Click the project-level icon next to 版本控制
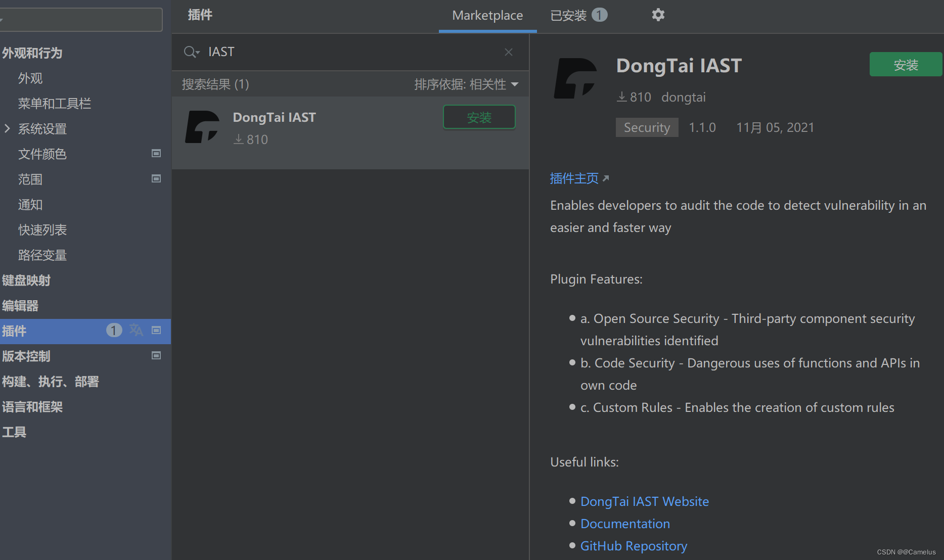The height and width of the screenshot is (560, 944). pos(156,355)
